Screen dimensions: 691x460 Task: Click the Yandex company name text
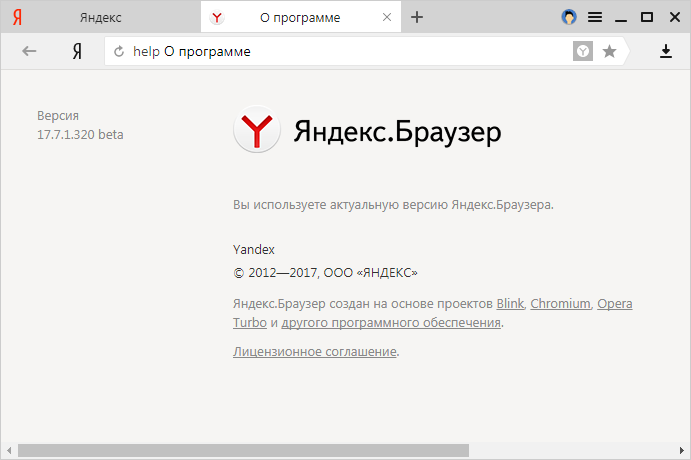[x=253, y=249]
